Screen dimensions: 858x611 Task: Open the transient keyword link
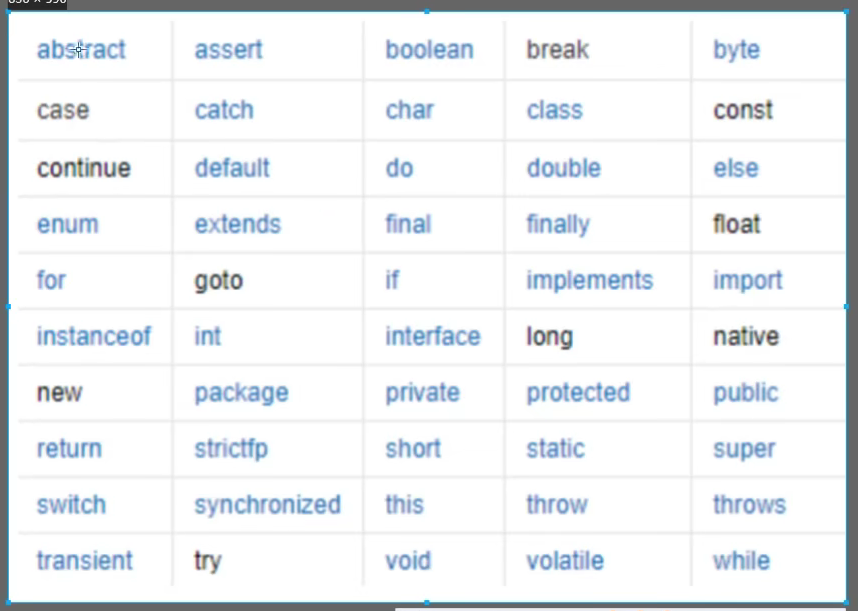click(x=85, y=561)
